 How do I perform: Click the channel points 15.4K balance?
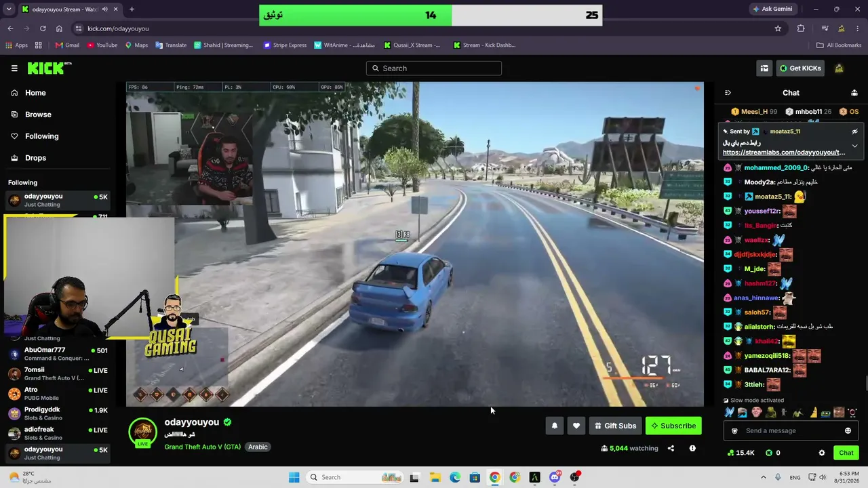pyautogui.click(x=741, y=453)
